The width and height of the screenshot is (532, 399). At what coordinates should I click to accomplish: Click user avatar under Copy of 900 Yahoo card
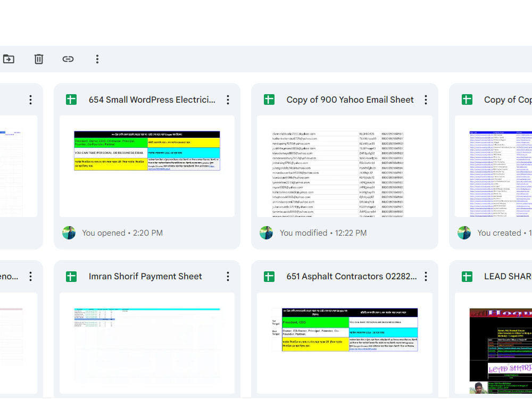[267, 233]
